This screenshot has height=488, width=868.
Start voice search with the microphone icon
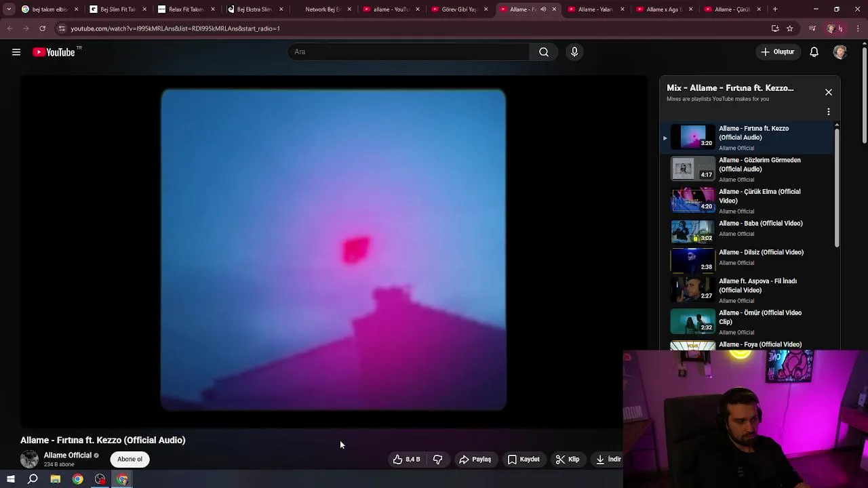pos(574,52)
